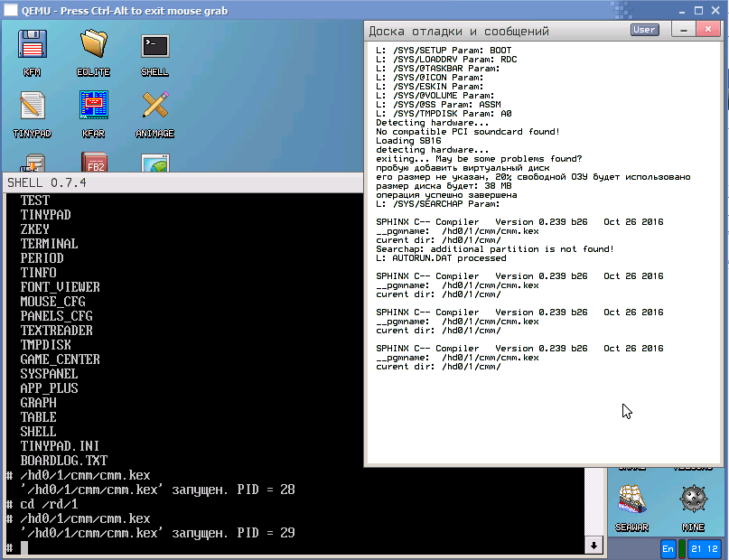Open the SHELL terminal application icon
The width and height of the screenshot is (729, 560).
pos(154,51)
